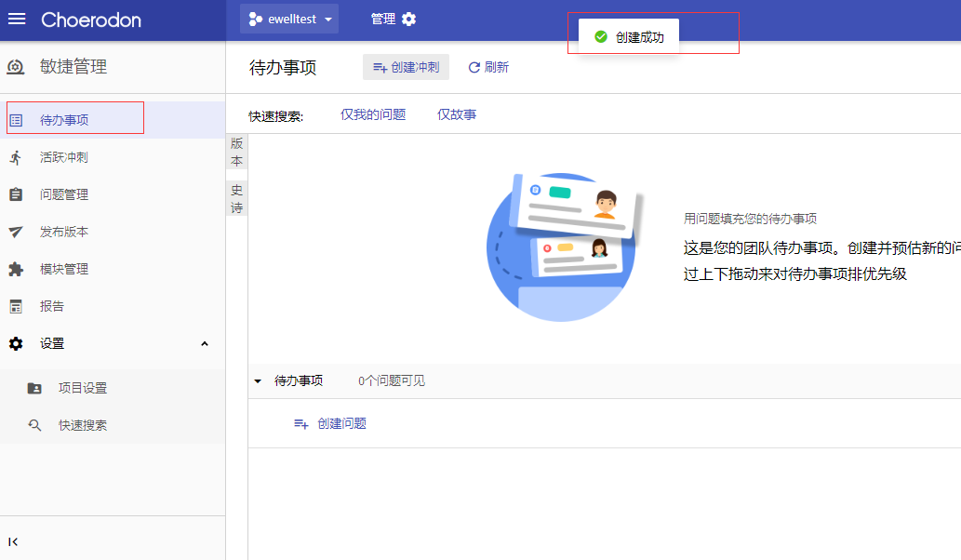
Task: Click the green success check icon
Action: 601,37
